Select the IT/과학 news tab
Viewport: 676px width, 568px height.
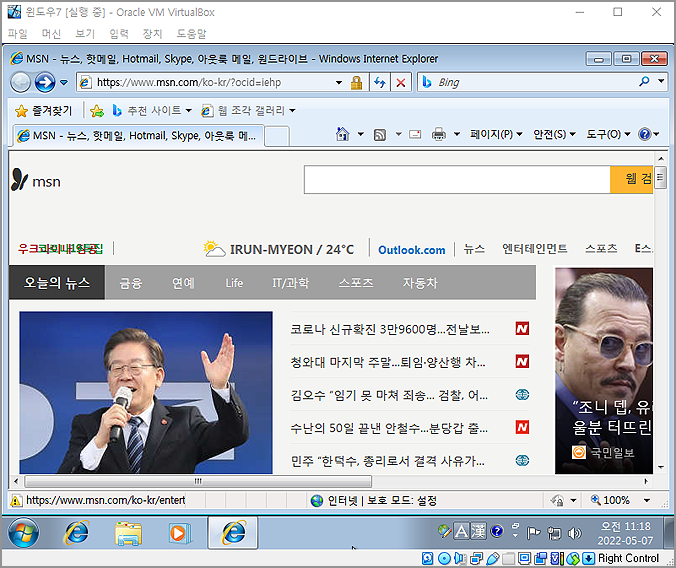pos(291,283)
